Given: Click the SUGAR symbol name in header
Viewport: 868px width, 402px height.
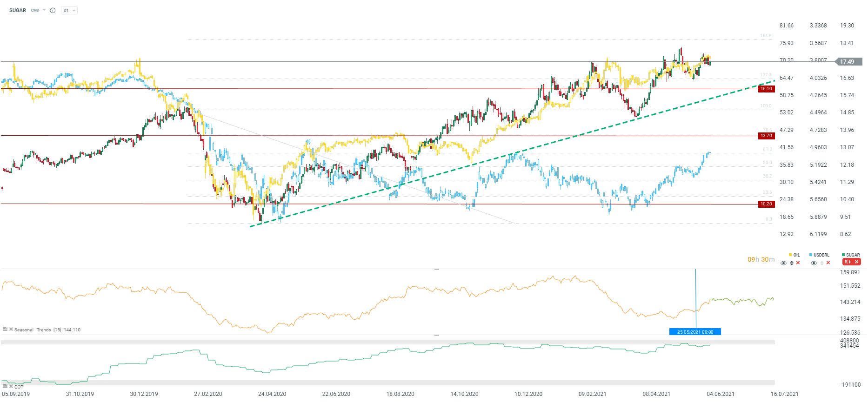Looking at the screenshot, I should (x=18, y=10).
